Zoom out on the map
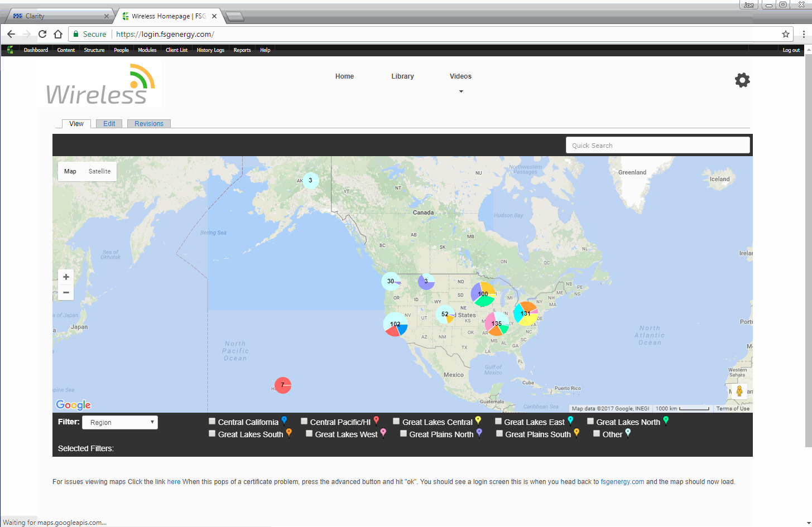This screenshot has height=527, width=812. [66, 293]
